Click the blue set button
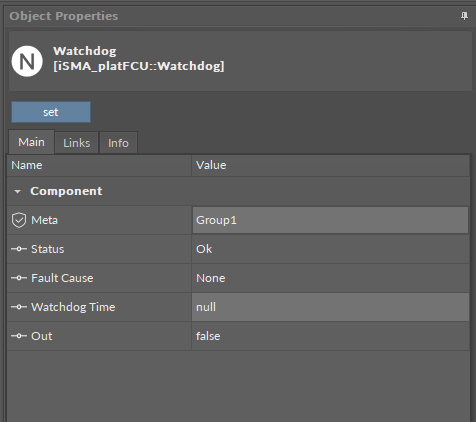476x422 pixels. coord(51,112)
